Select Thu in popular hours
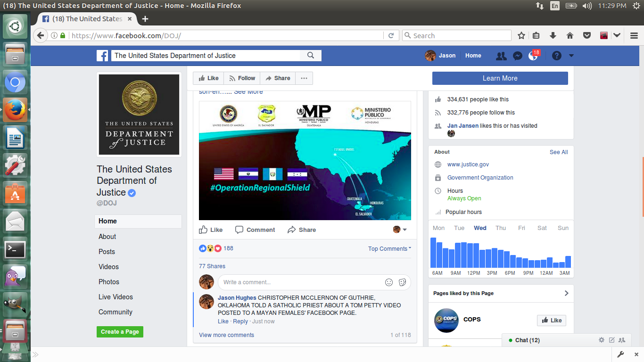Viewport: 644px width, 362px height. (x=501, y=228)
